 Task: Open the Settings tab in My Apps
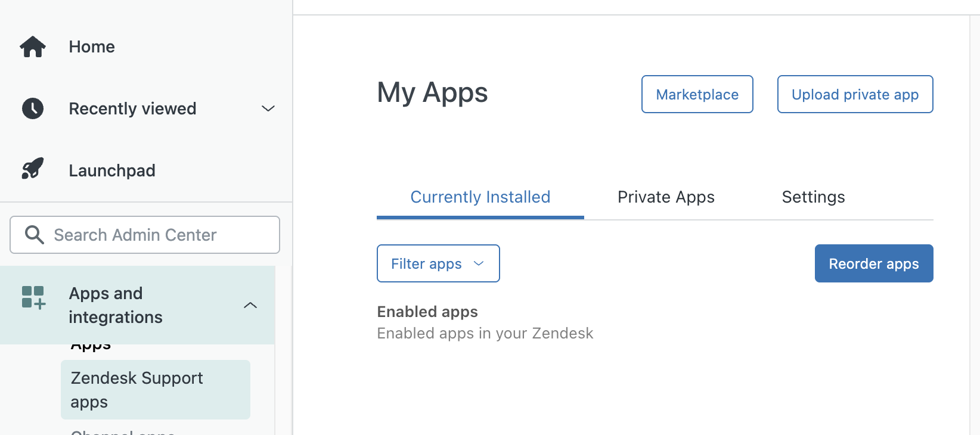(x=813, y=197)
